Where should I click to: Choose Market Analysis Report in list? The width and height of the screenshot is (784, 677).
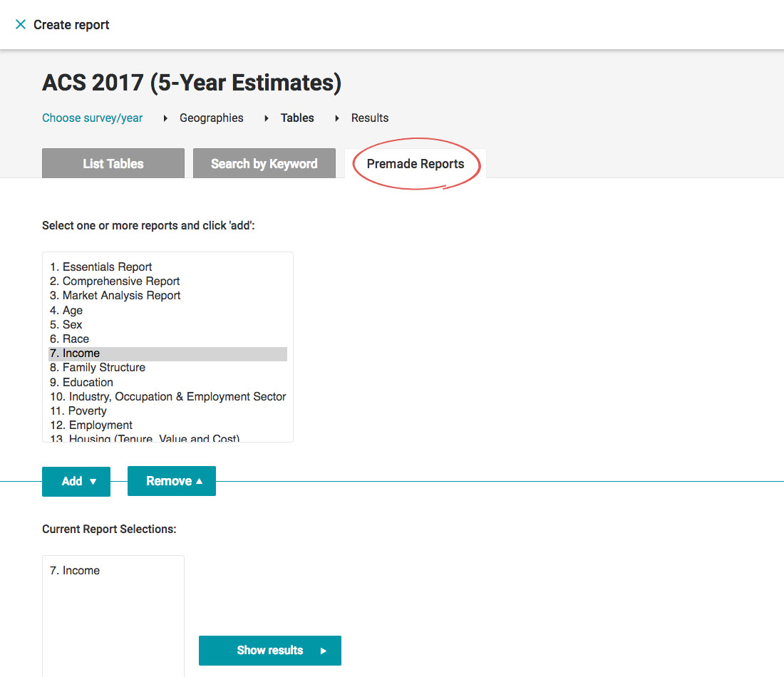[x=115, y=296]
